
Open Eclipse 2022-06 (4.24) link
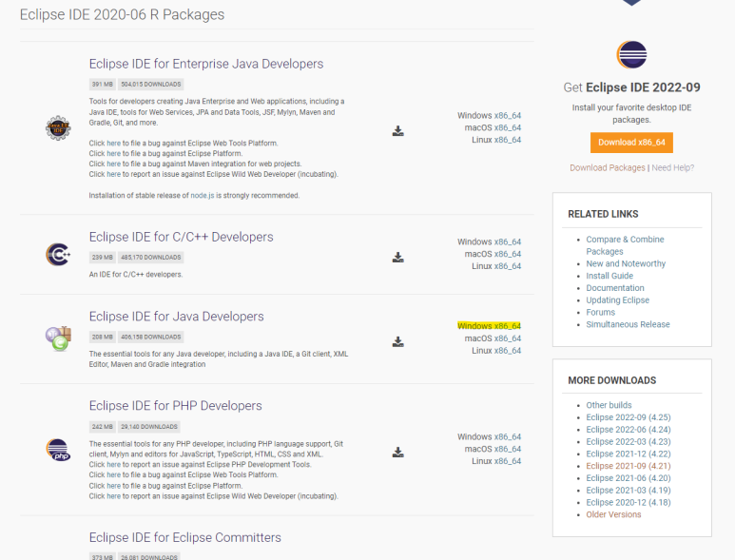(629, 429)
